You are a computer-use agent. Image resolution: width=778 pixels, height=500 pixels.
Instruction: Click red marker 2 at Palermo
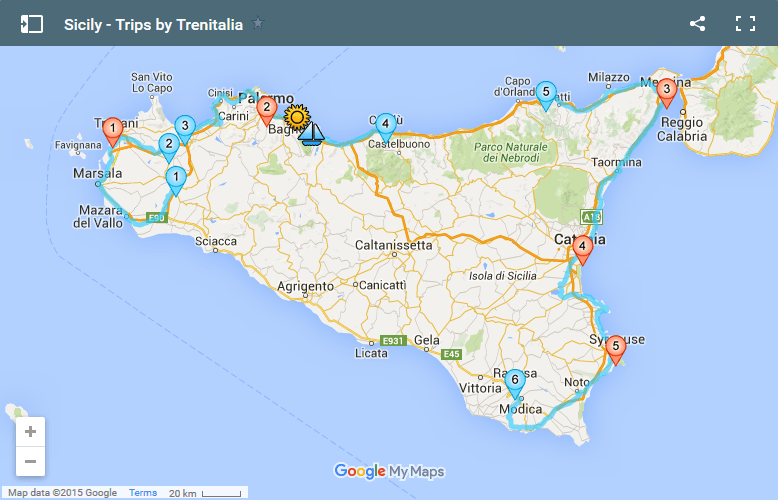[x=267, y=108]
